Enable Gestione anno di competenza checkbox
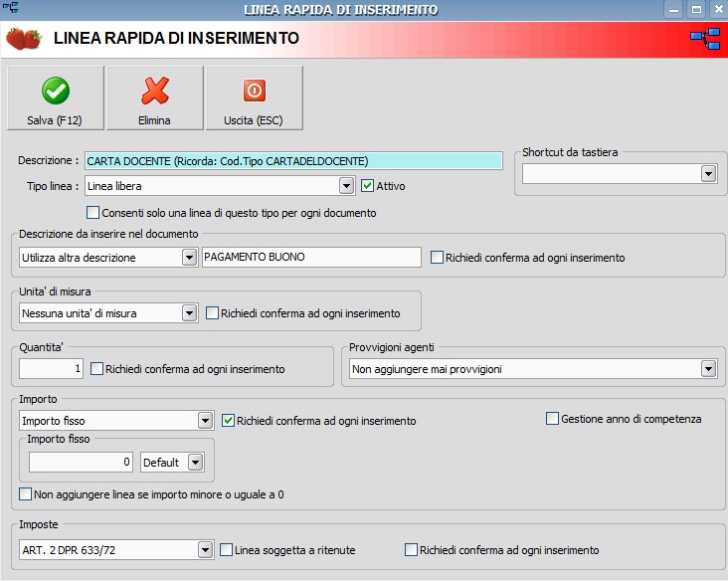The image size is (728, 581). click(552, 419)
